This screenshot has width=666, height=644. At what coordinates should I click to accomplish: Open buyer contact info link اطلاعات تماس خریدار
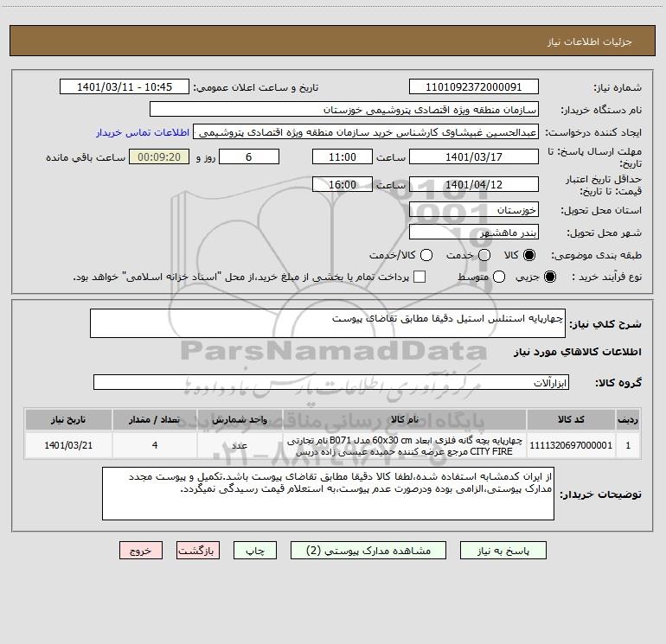143,132
